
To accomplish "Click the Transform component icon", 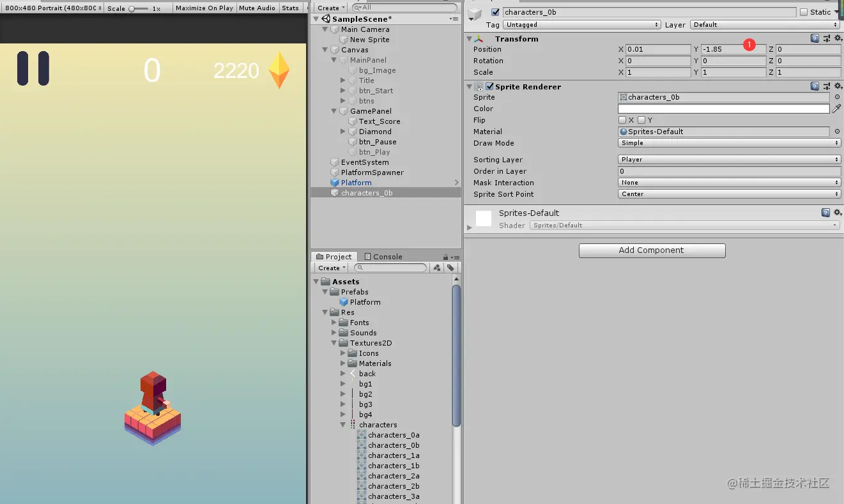I will [479, 39].
